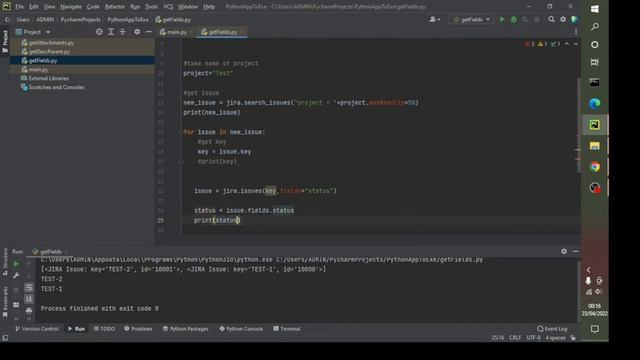
Task: Open File Explorer from the taskbar
Action: point(595,146)
